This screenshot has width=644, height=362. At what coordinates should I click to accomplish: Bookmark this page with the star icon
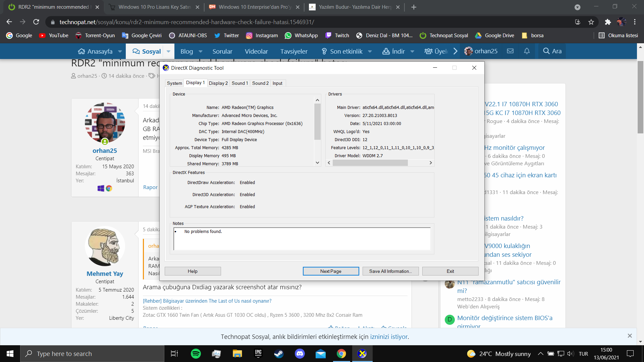(x=591, y=22)
